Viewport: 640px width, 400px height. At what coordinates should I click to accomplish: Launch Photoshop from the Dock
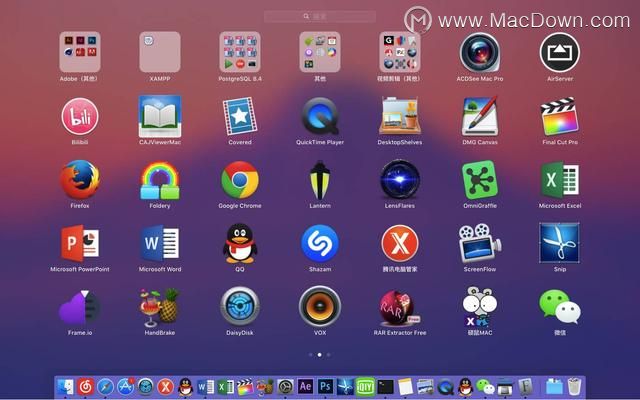(325, 387)
